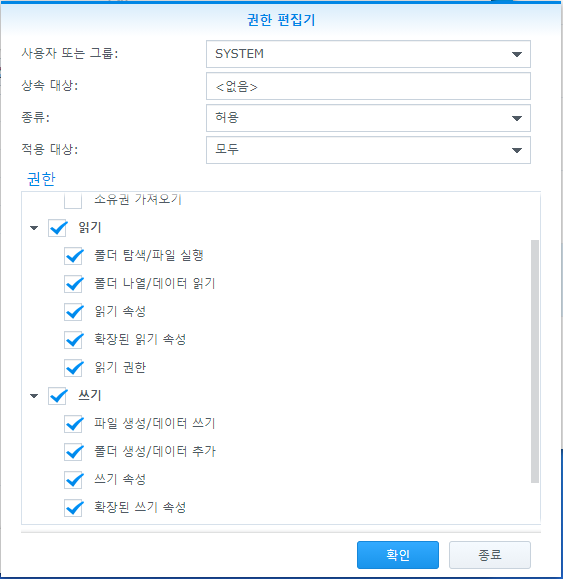Click the 폴더 탐색/파일 실행 label text
The width and height of the screenshot is (563, 579).
click(149, 255)
